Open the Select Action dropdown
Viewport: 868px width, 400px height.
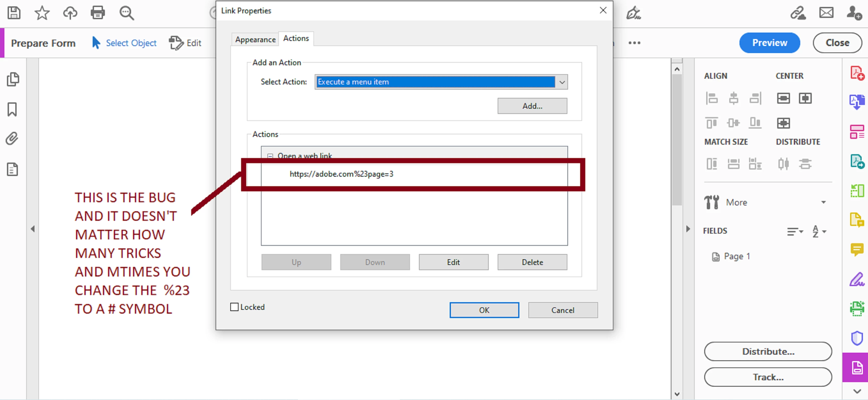562,82
